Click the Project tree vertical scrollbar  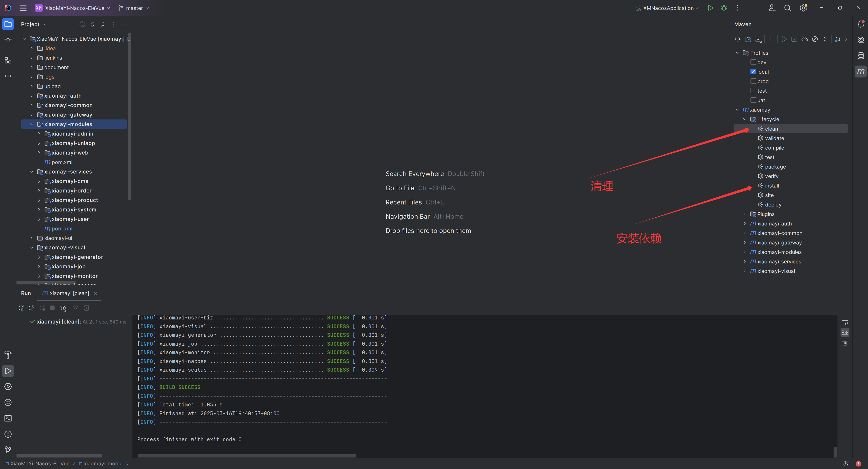pos(130,117)
